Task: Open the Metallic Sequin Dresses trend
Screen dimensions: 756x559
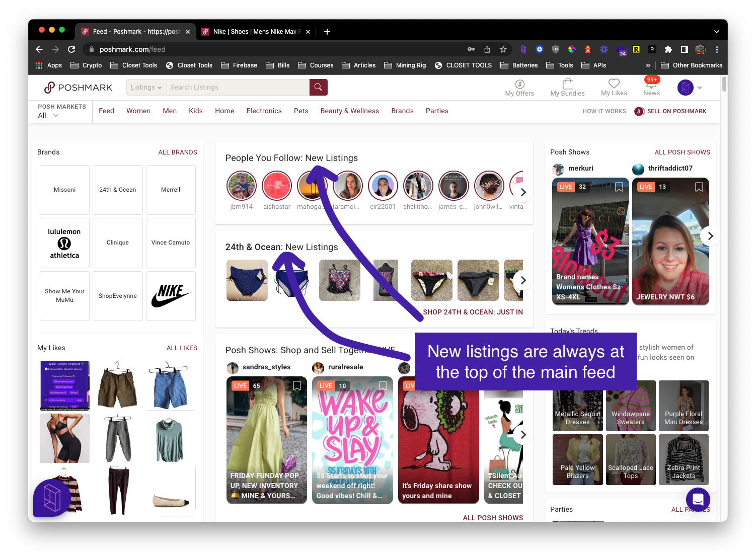Action: (577, 406)
